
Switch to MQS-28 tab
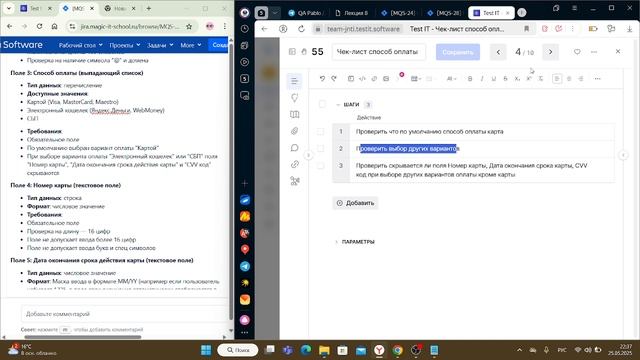(x=444, y=13)
